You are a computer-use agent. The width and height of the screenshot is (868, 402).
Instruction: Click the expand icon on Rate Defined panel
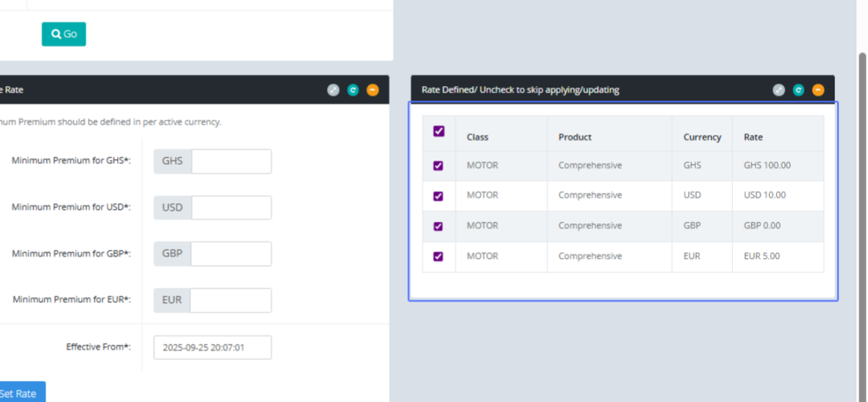coord(778,90)
